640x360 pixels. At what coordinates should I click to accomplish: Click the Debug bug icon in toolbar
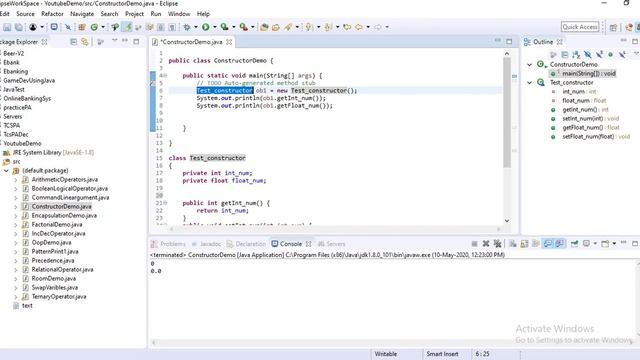187,27
